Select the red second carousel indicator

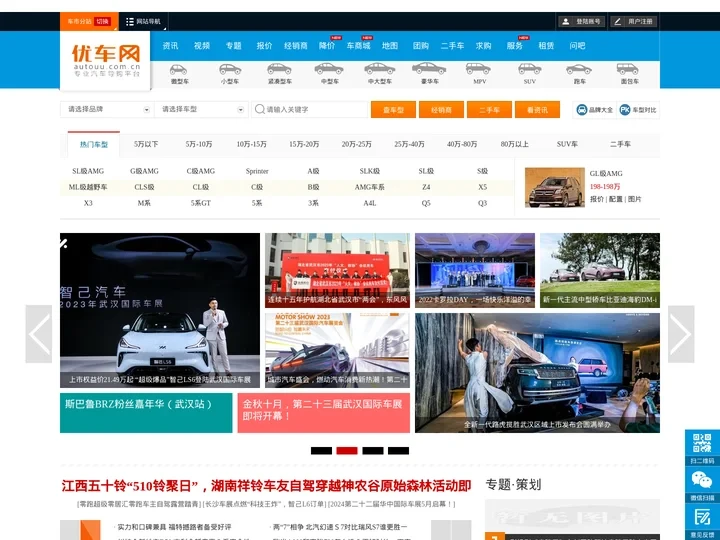[x=347, y=450]
